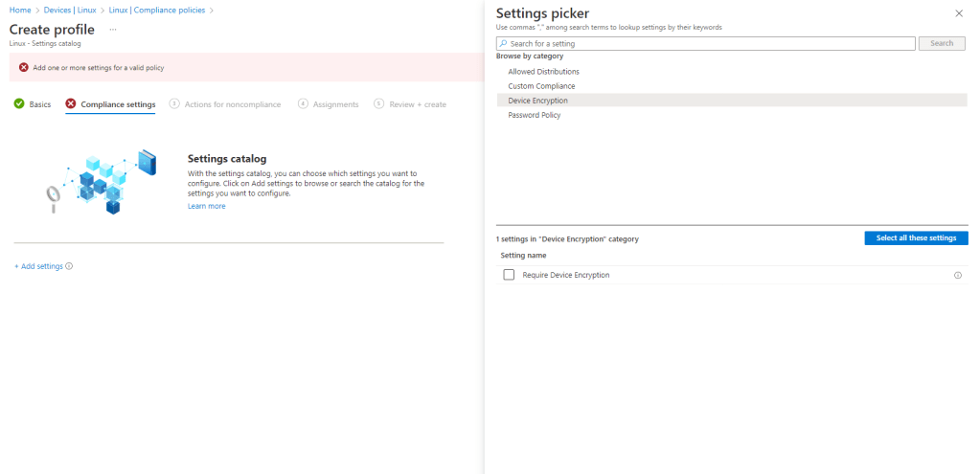Open the Learn more link
Viewport: 980px width, 474px height.
(206, 206)
